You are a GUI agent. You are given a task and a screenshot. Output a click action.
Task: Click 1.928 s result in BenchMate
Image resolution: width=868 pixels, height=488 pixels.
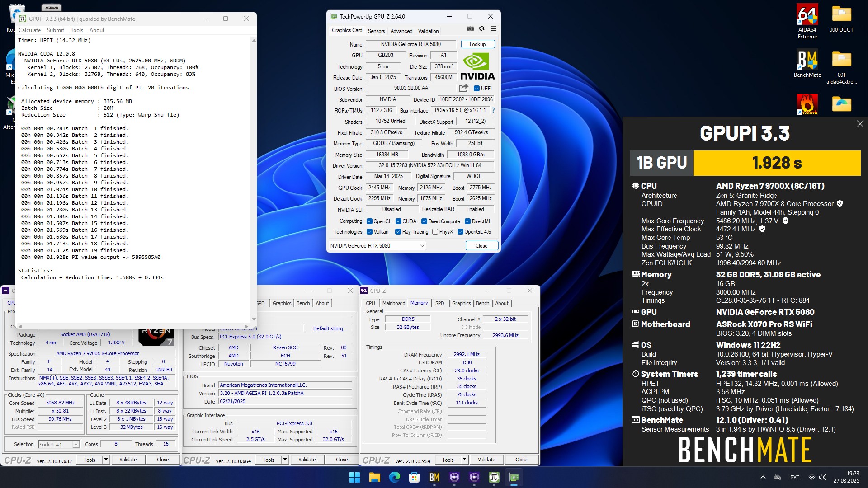click(x=777, y=163)
